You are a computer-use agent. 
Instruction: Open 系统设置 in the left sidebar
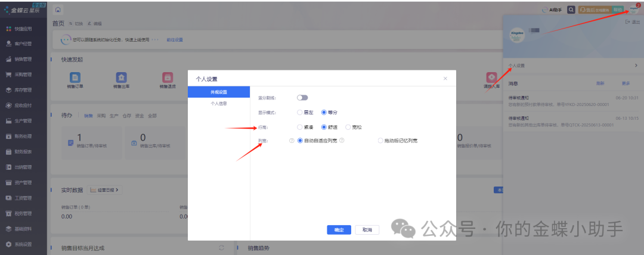(24, 244)
